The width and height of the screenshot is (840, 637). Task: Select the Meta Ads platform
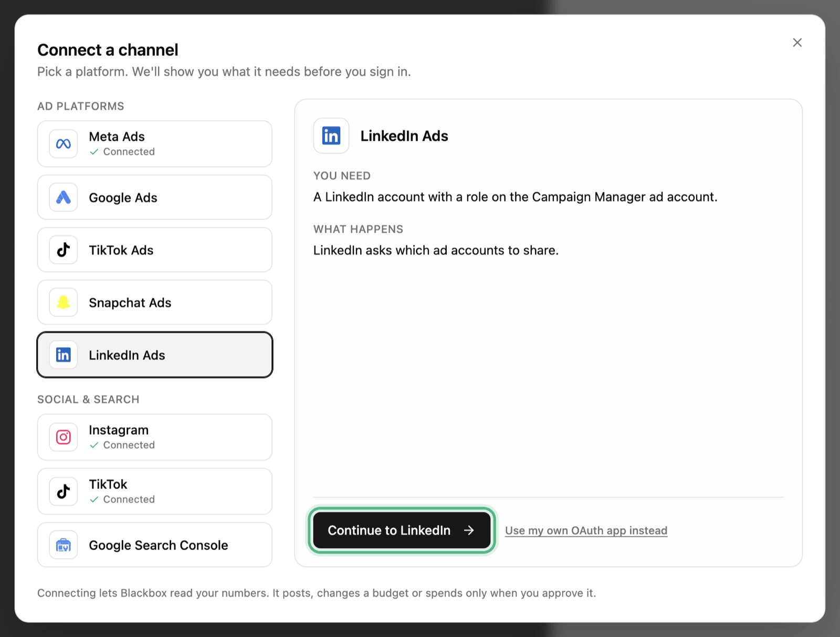[155, 144]
